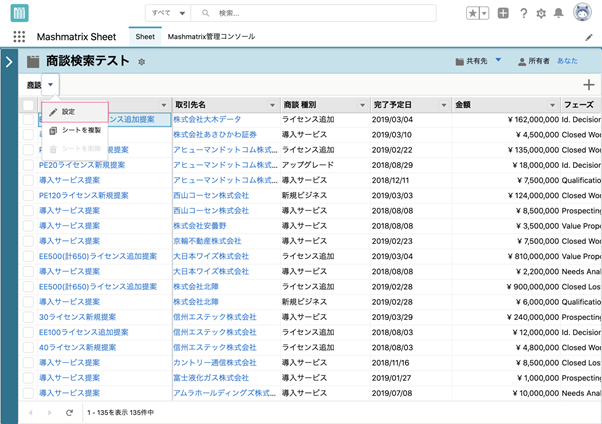Open the book settings gear next to title
The image size is (602, 424).
coord(142,62)
